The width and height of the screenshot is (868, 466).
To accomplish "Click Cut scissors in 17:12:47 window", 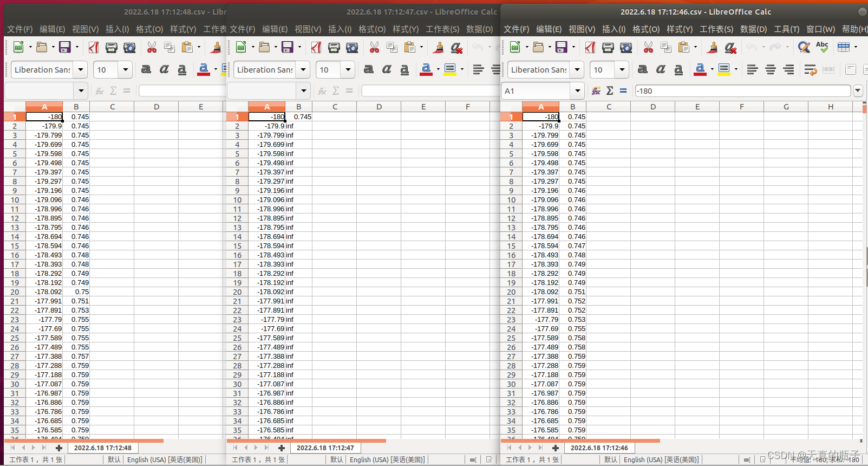I will pos(374,48).
